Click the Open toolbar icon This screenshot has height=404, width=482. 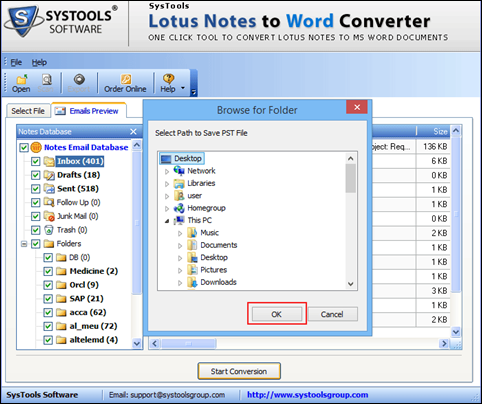tap(21, 83)
